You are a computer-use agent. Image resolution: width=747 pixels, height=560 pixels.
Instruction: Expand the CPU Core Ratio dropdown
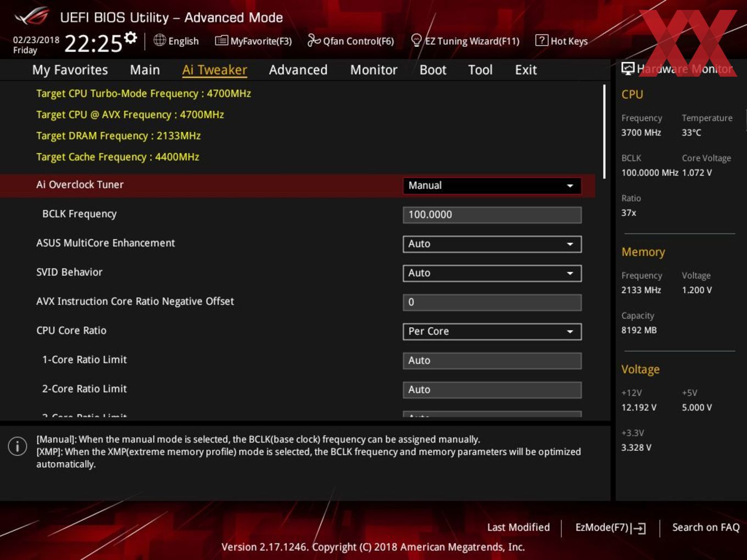(492, 331)
